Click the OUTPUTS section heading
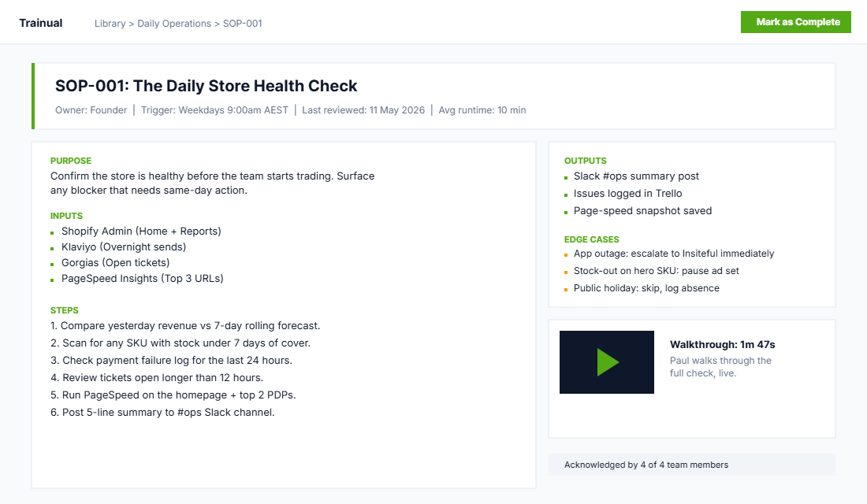This screenshot has height=504, width=867. tap(585, 161)
